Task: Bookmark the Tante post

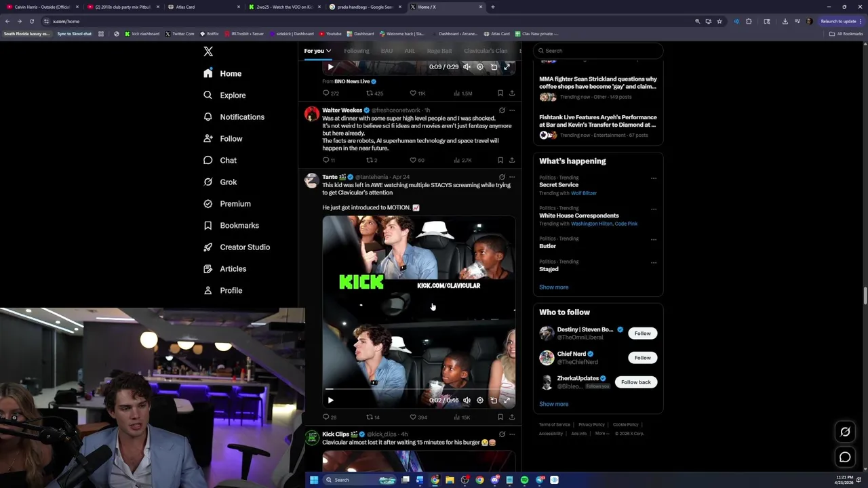Action: (x=500, y=417)
